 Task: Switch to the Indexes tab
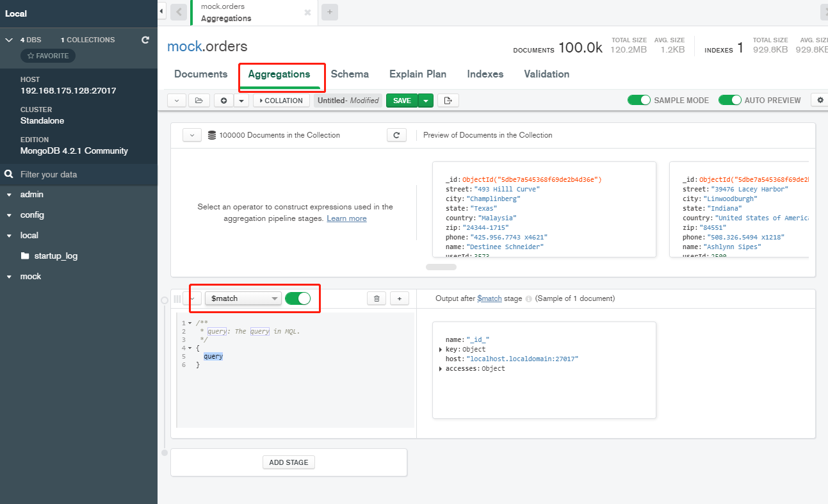pyautogui.click(x=485, y=74)
